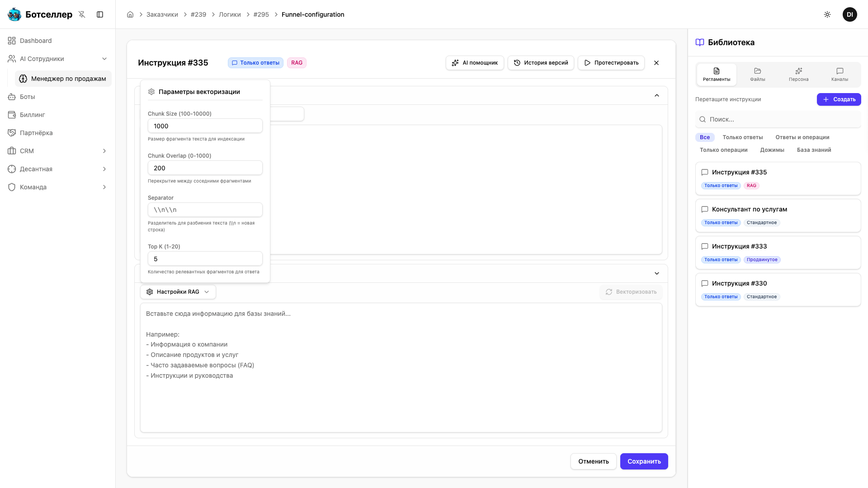Open the Файлы library tab
Image resolution: width=868 pixels, height=488 pixels.
point(757,75)
